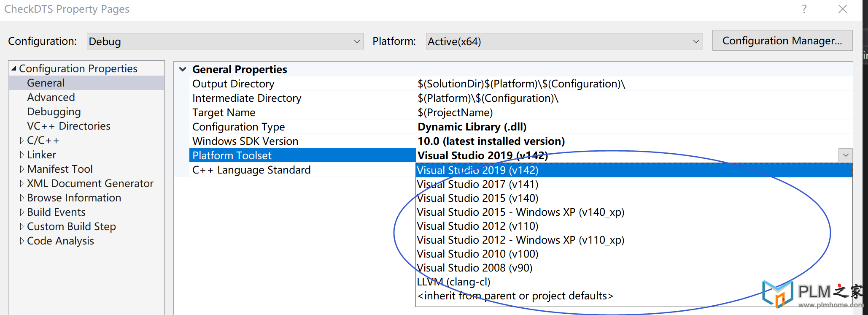Screen dimensions: 868x315
Task: Open the Platform dropdown showing Active(x64)
Action: click(x=564, y=41)
